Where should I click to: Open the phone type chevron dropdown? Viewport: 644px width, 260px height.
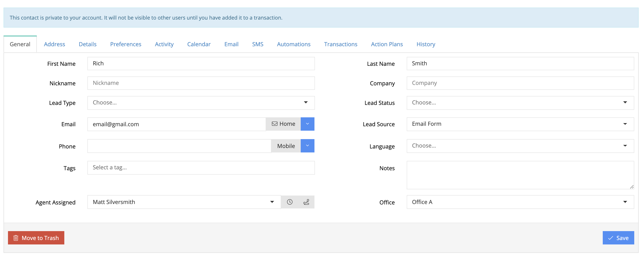307,146
